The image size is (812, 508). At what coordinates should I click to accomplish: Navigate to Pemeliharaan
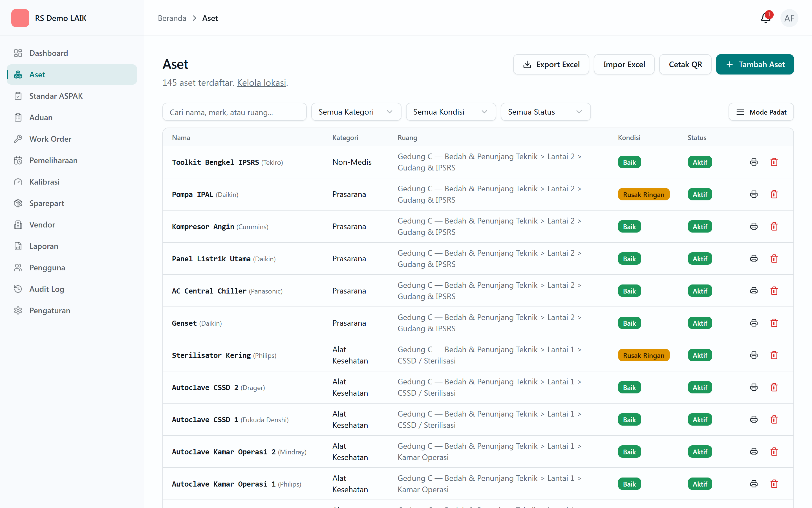point(72,160)
